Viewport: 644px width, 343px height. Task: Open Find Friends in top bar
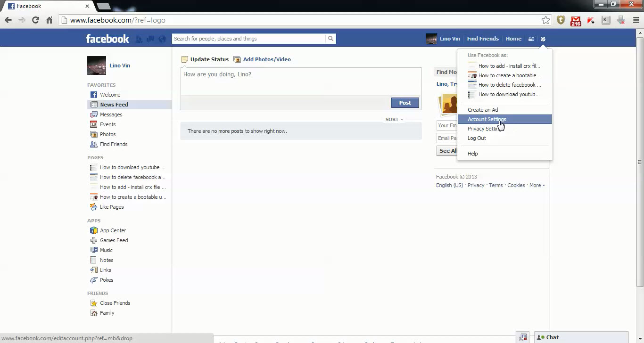click(x=483, y=39)
